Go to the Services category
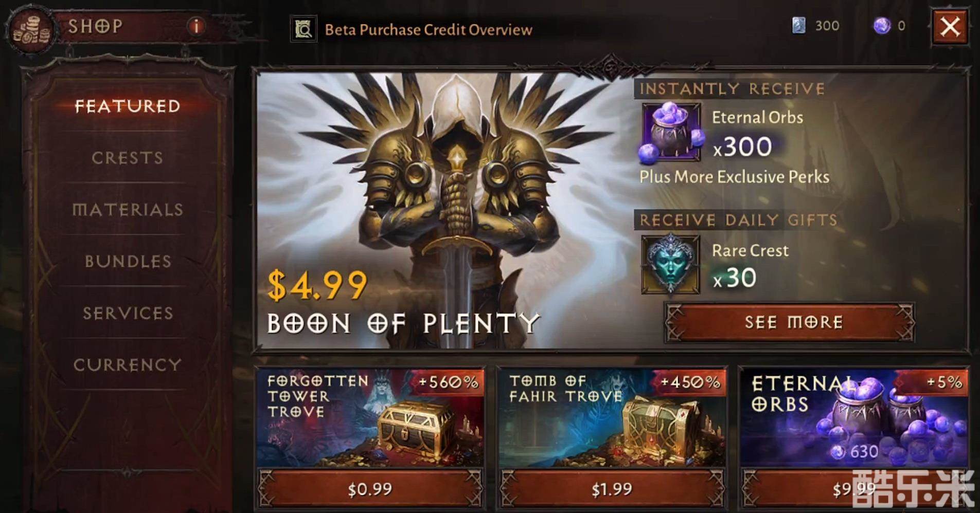Image resolution: width=980 pixels, height=513 pixels. pos(128,313)
